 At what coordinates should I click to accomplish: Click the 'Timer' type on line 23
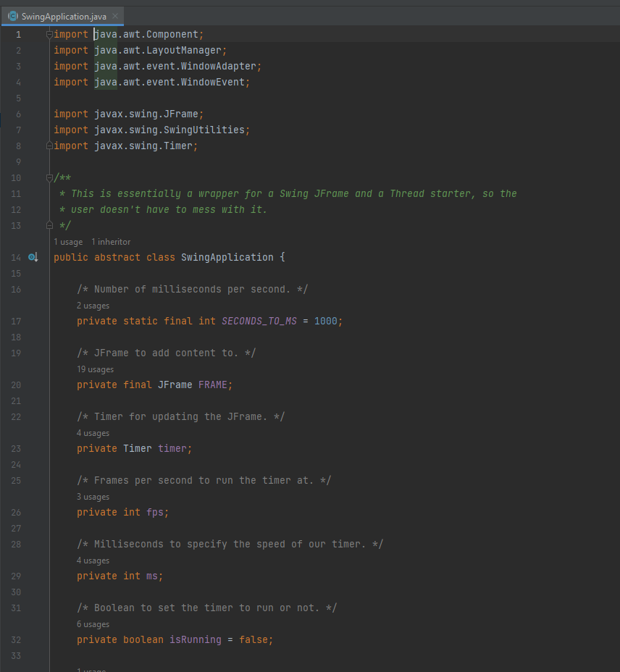pyautogui.click(x=137, y=449)
